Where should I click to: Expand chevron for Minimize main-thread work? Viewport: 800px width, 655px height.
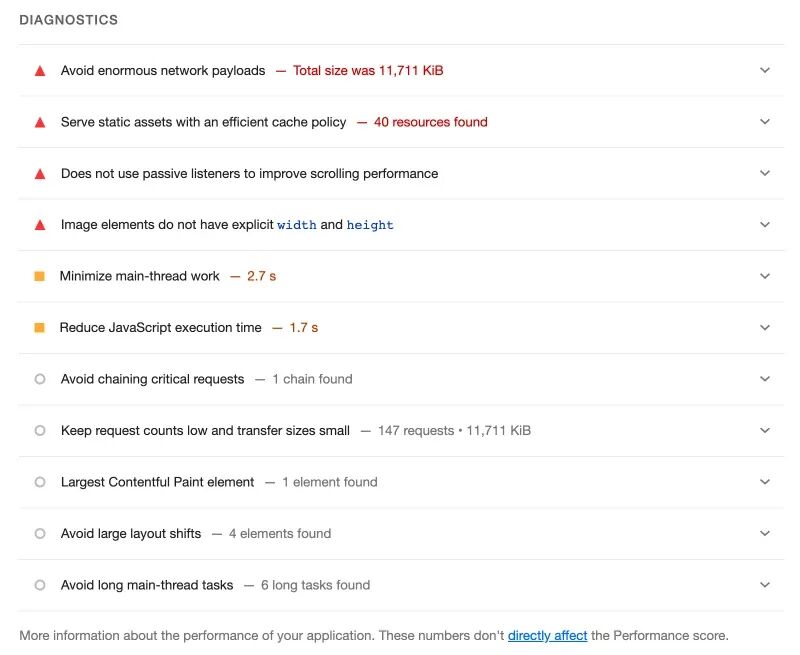(x=765, y=276)
